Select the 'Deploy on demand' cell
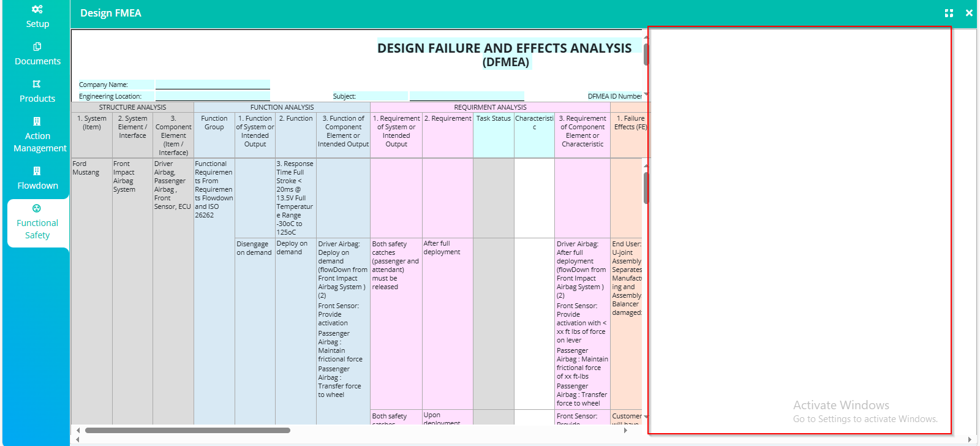The image size is (980, 446). pos(296,331)
